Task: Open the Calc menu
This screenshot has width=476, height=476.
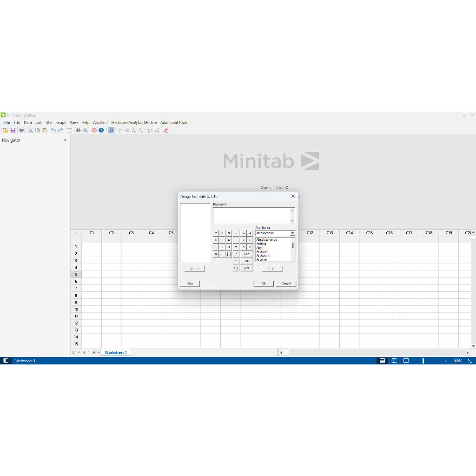Action: pyautogui.click(x=39, y=123)
